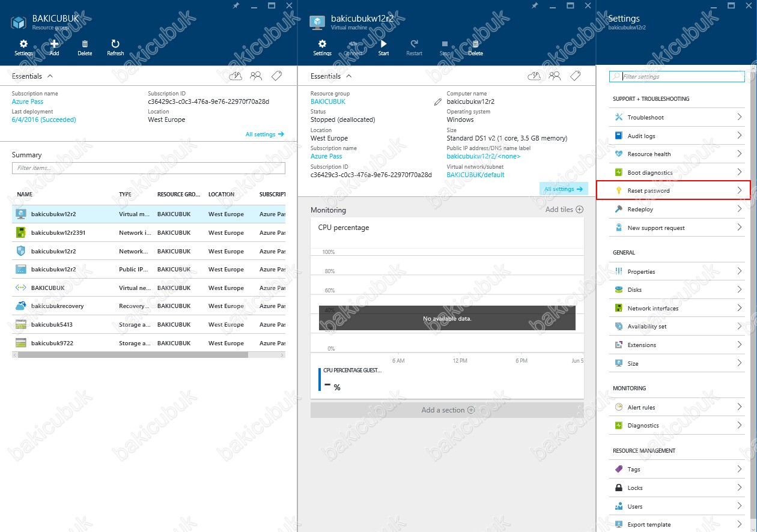
Task: Click the highlighted All settings button in VM blade
Action: pyautogui.click(x=564, y=189)
